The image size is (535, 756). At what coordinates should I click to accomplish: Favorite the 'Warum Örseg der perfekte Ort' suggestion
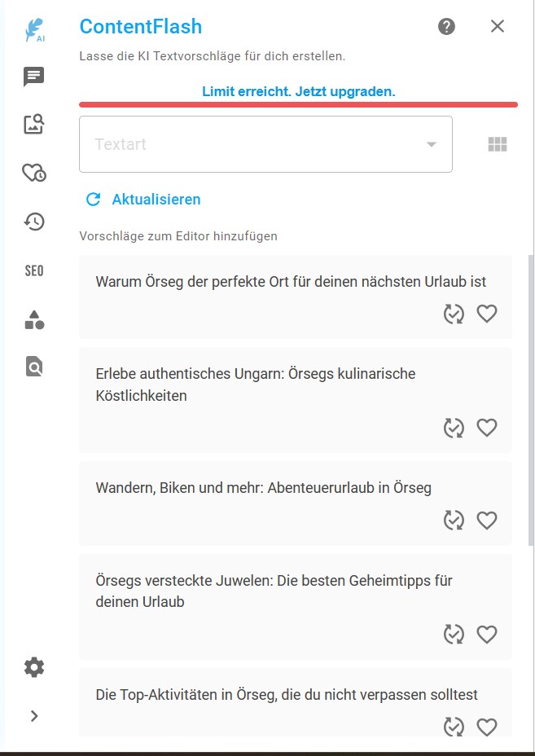487,314
